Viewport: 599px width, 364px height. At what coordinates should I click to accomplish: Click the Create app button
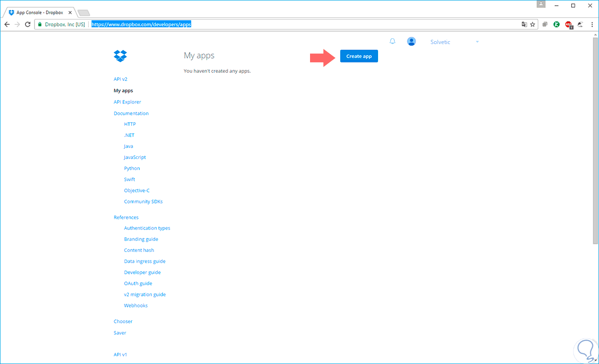(x=359, y=56)
